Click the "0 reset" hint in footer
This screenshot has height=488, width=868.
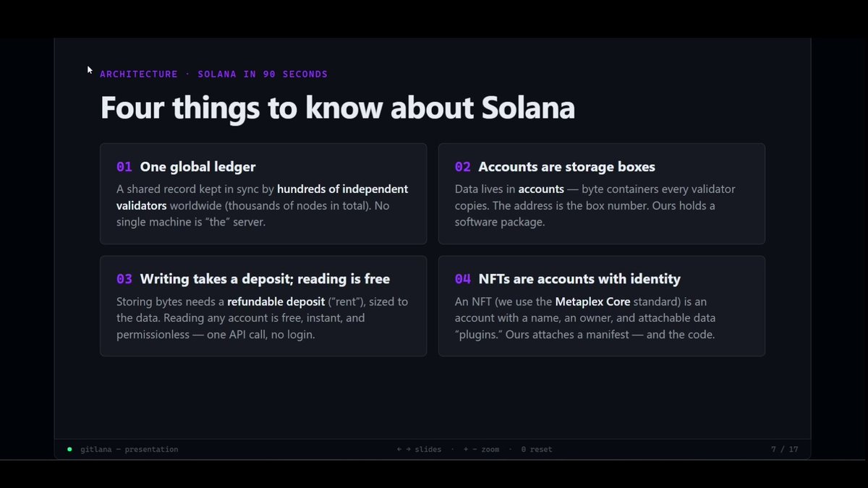[x=537, y=449]
